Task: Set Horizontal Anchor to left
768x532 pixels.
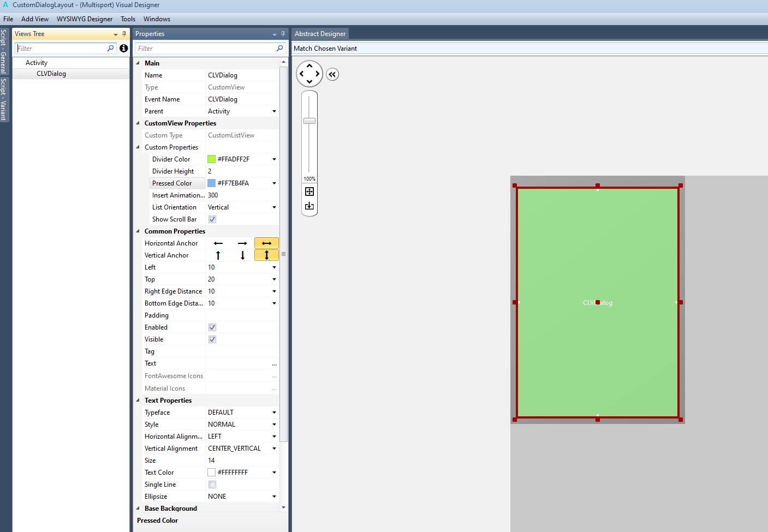Action: pos(218,243)
